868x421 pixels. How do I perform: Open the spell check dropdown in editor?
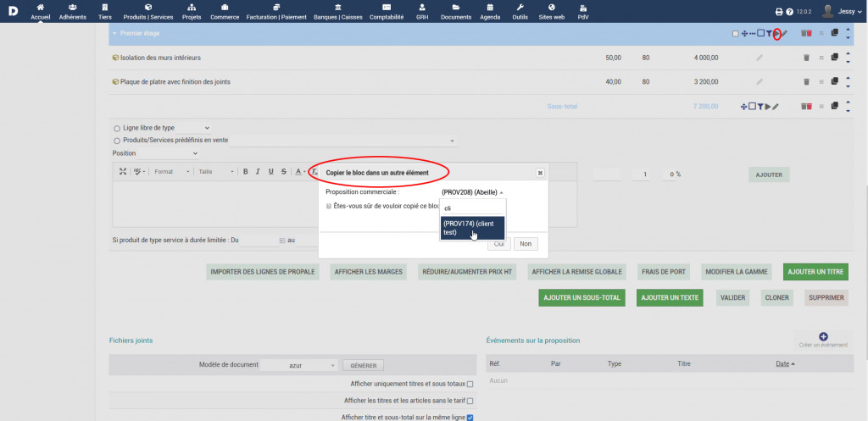tap(139, 172)
